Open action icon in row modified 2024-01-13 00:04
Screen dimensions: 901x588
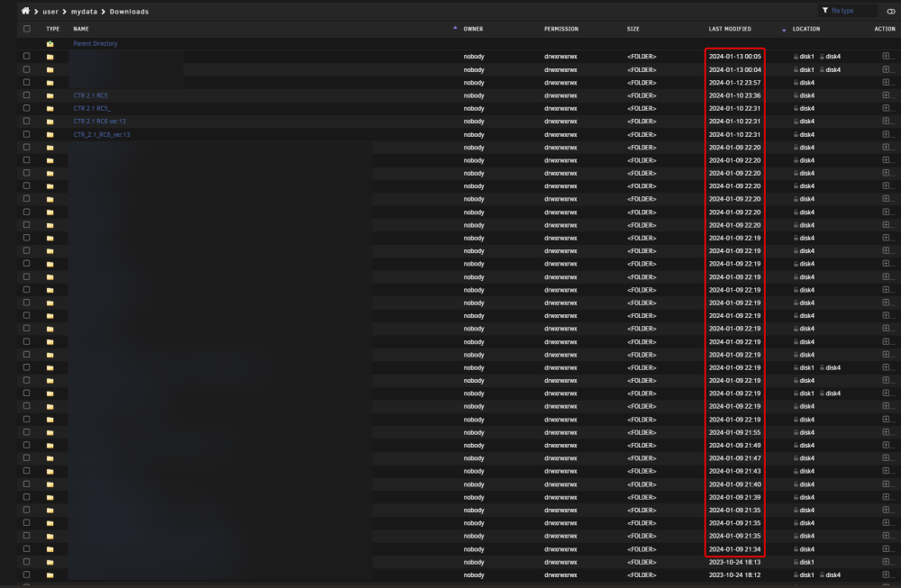tap(886, 69)
